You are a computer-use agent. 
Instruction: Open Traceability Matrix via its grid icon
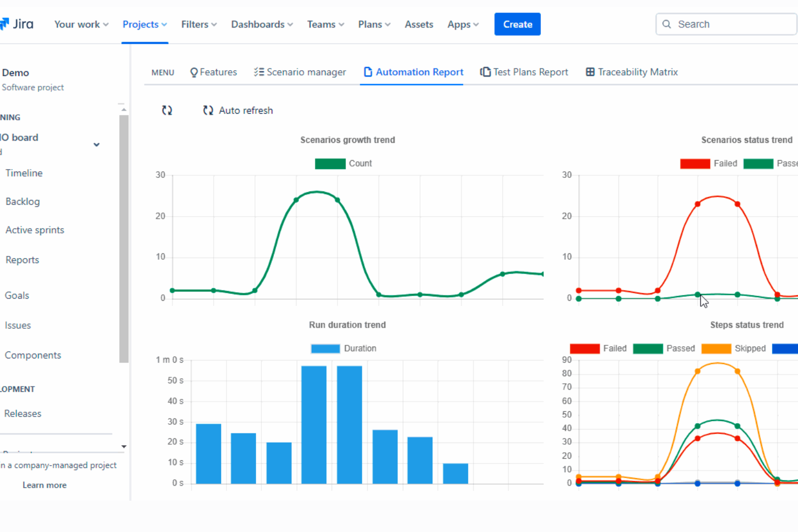[x=590, y=71]
